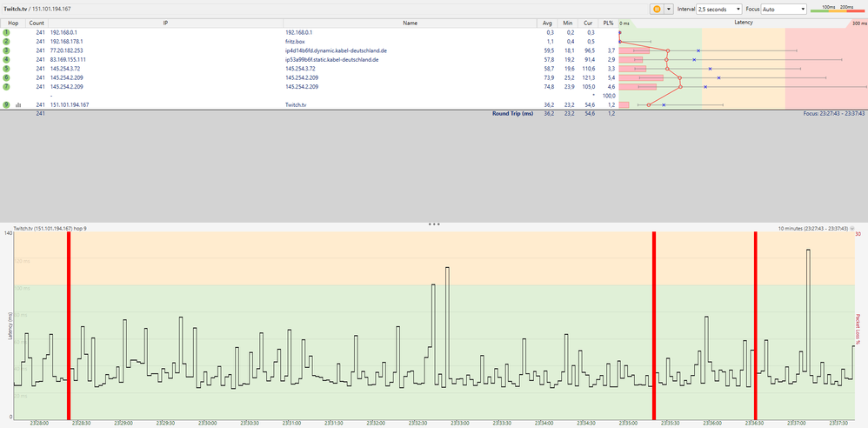Viewport: 868px width, 428px height.
Task: Open the Focus Auto dropdown
Action: 785,9
